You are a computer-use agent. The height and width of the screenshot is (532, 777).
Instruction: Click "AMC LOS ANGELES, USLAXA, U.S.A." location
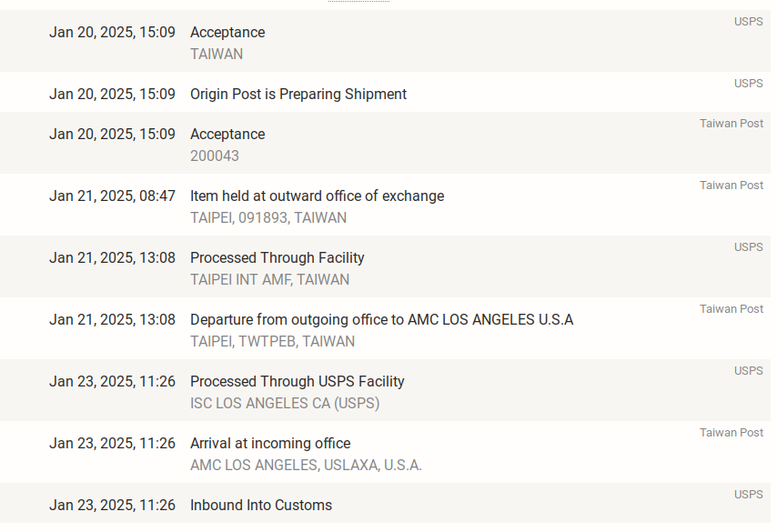306,466
